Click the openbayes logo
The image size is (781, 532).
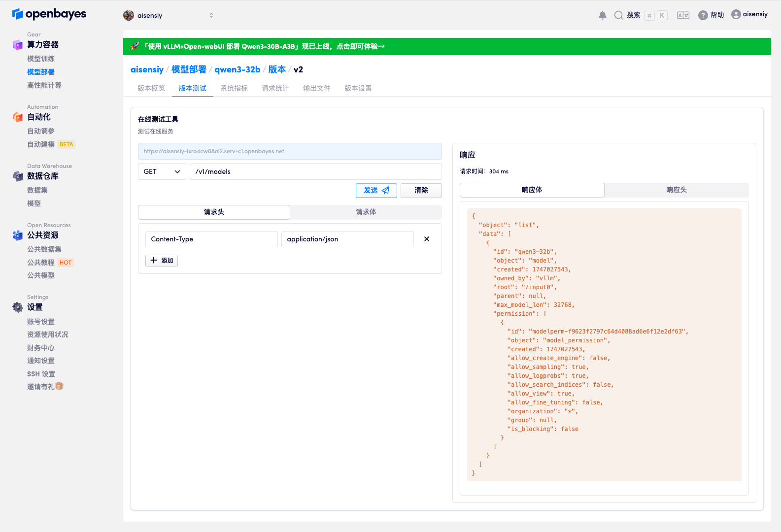49,14
